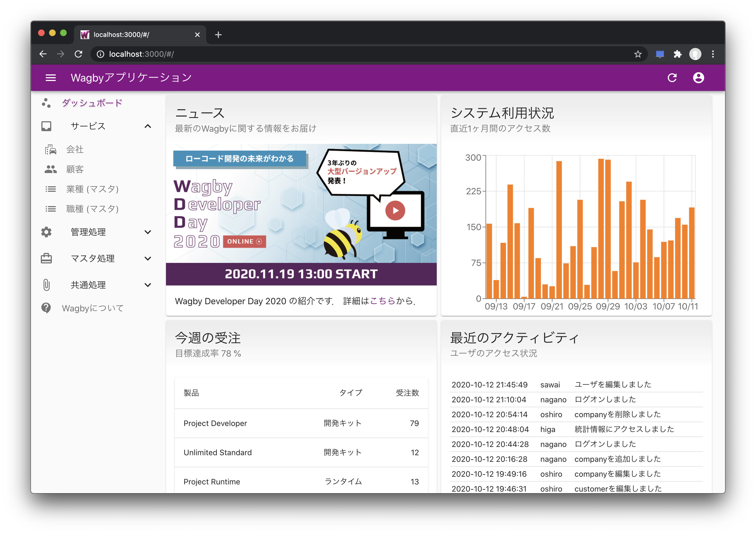Click the oshiro companyを削除しました entry
Screen dimensions: 756x534
[576, 414]
